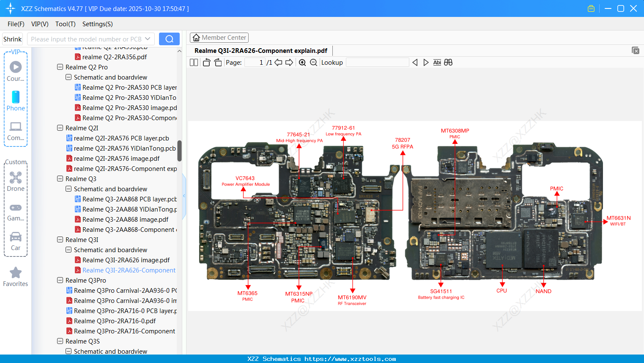Open the VIP(V) menu
Viewport: 644px width, 363px height.
40,24
